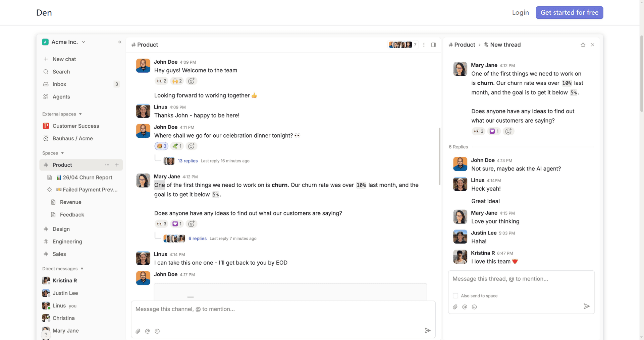The height and width of the screenshot is (340, 644).
Task: Open the 13 replies thread
Action: click(187, 161)
